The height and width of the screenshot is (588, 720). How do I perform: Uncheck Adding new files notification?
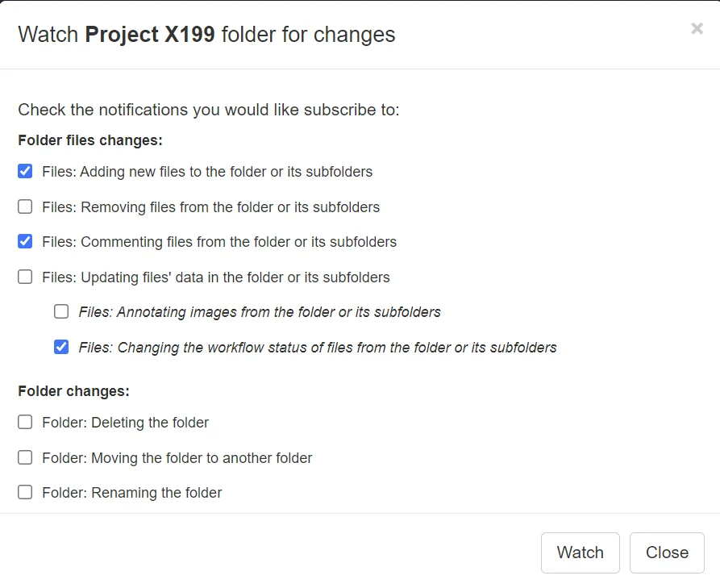[x=25, y=171]
